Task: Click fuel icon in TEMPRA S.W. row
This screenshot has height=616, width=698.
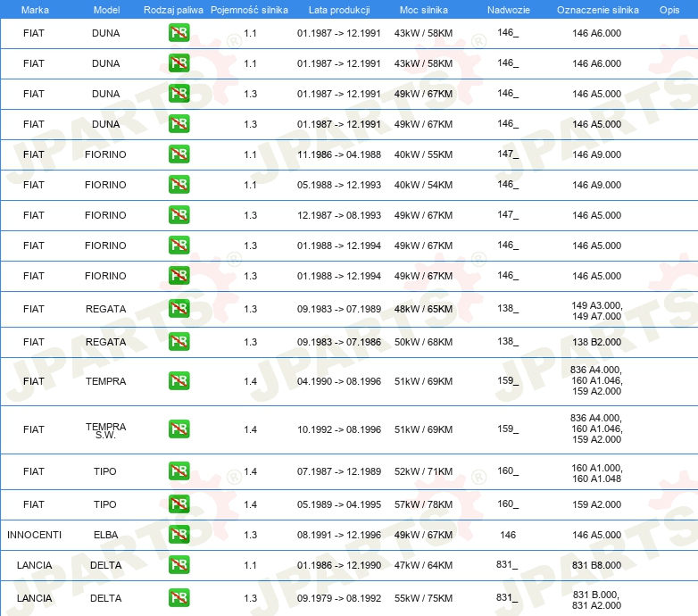Action: [x=179, y=429]
